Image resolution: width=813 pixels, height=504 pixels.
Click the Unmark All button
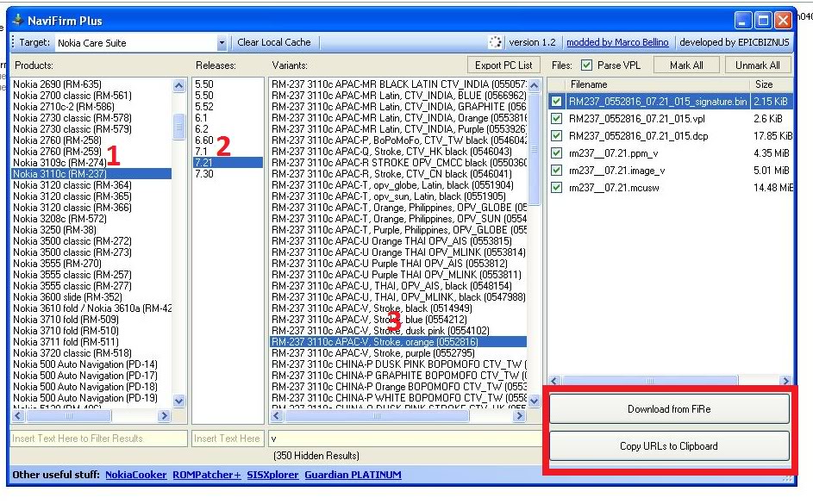pyautogui.click(x=757, y=65)
